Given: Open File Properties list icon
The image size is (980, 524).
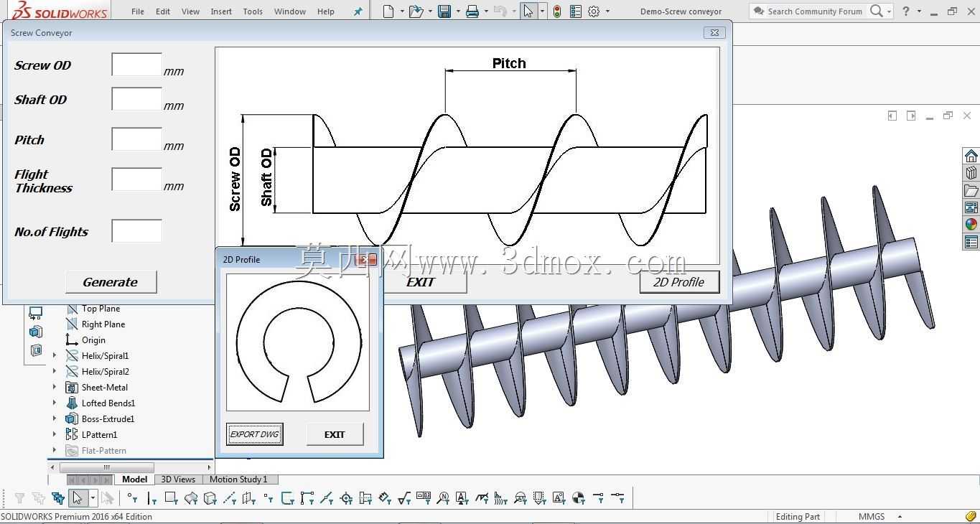Looking at the screenshot, I should (575, 11).
